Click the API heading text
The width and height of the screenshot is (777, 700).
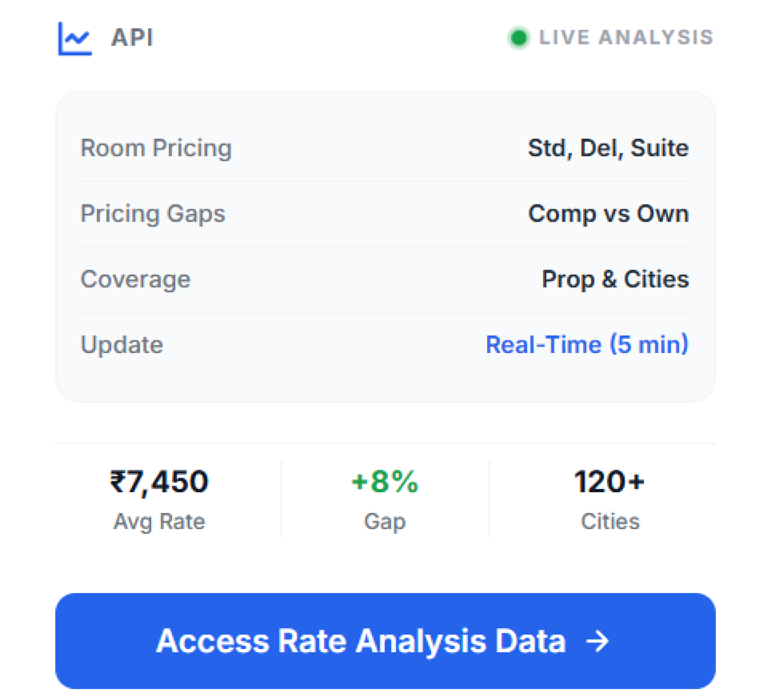click(132, 38)
